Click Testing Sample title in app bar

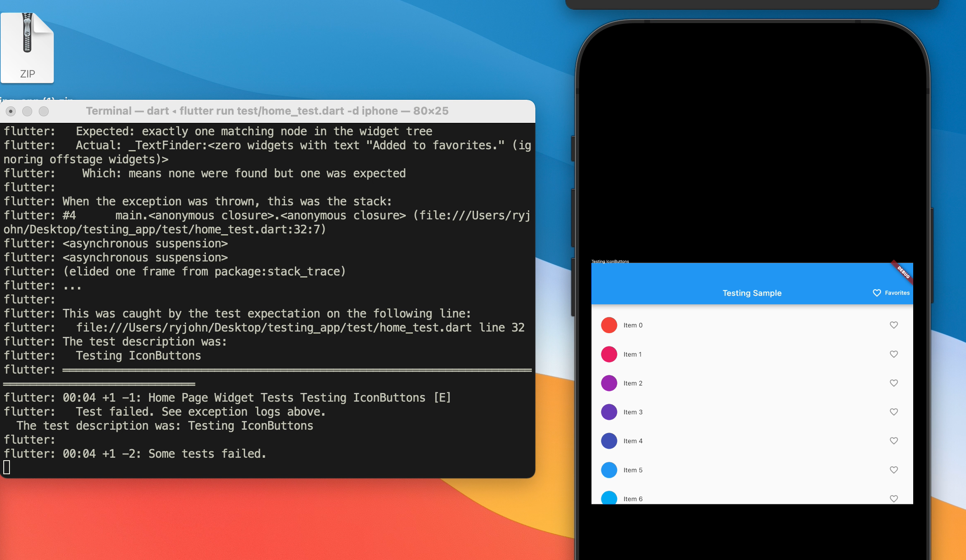point(752,293)
